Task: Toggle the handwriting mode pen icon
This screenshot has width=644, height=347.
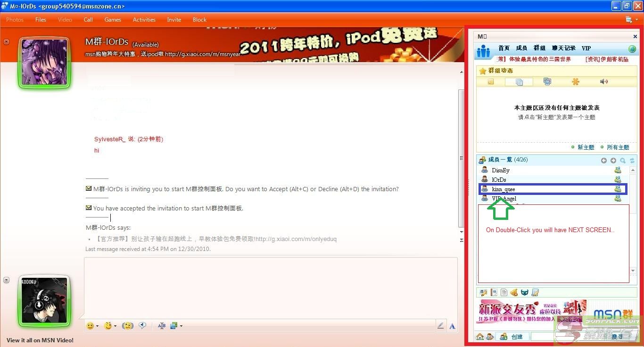Action: point(440,326)
